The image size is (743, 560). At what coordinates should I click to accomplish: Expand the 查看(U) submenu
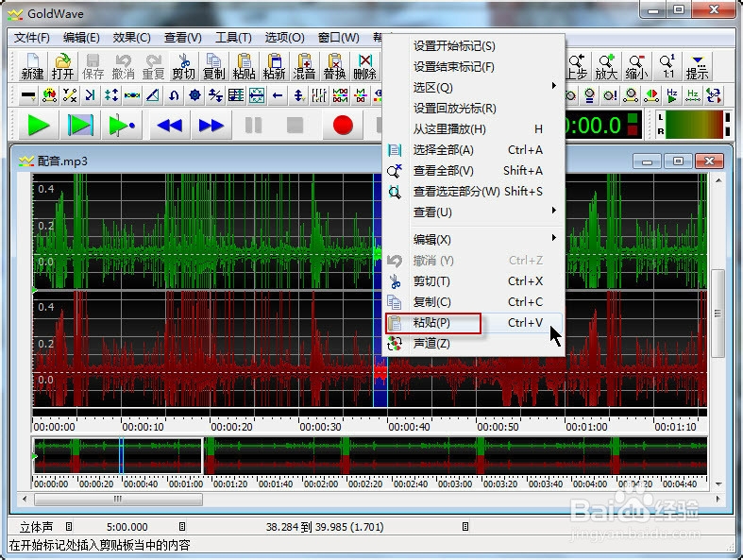(x=473, y=212)
